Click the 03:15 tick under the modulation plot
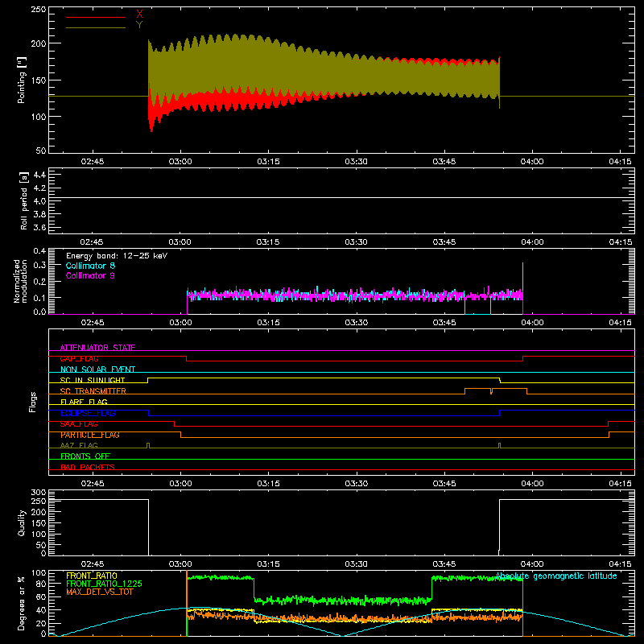644x644 pixels. point(268,323)
